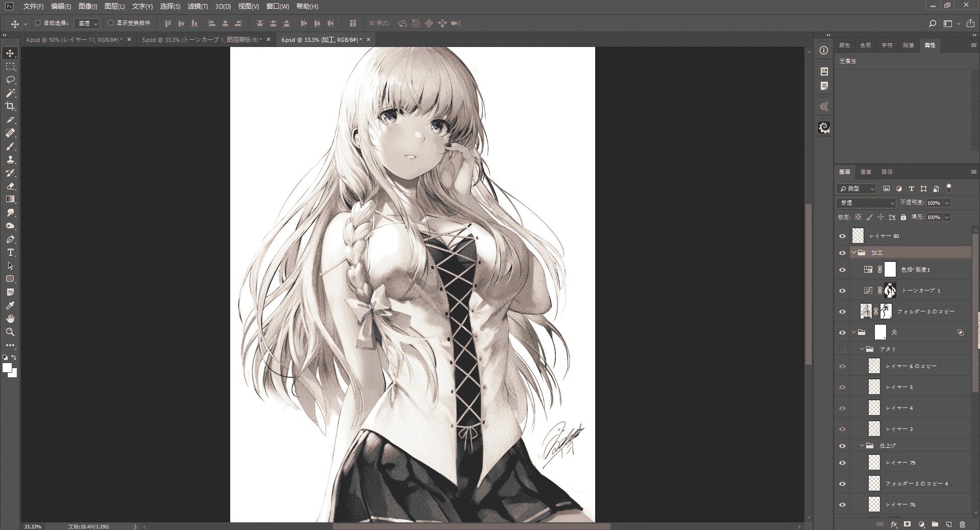The height and width of the screenshot is (530, 980).
Task: Click the zoom percentage field 33.33%
Action: click(33, 526)
